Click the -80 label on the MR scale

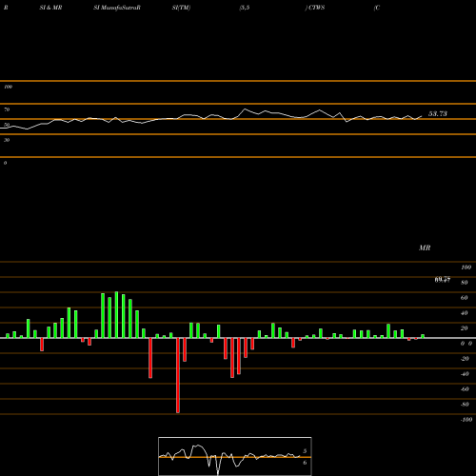tap(465, 405)
